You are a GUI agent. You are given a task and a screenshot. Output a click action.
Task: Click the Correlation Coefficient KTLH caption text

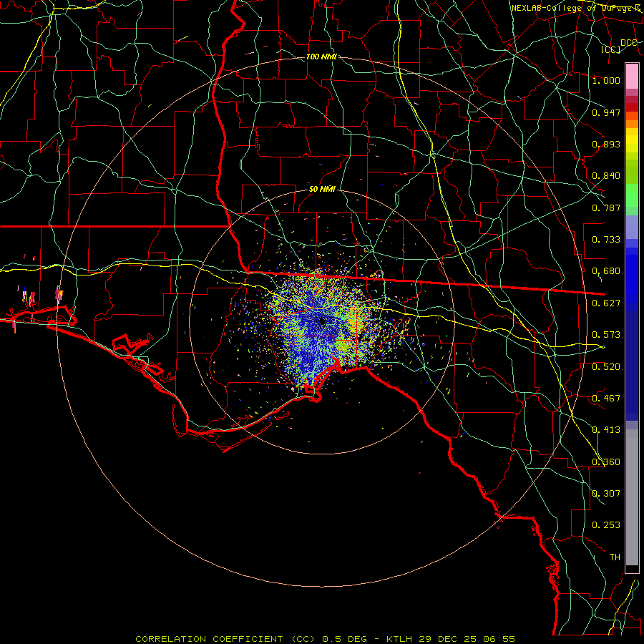325,639
